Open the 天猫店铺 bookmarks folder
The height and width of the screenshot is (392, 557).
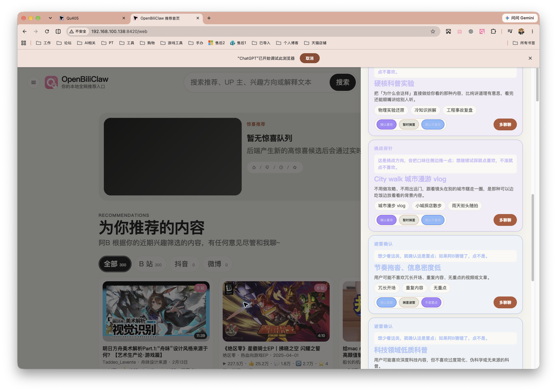[315, 43]
